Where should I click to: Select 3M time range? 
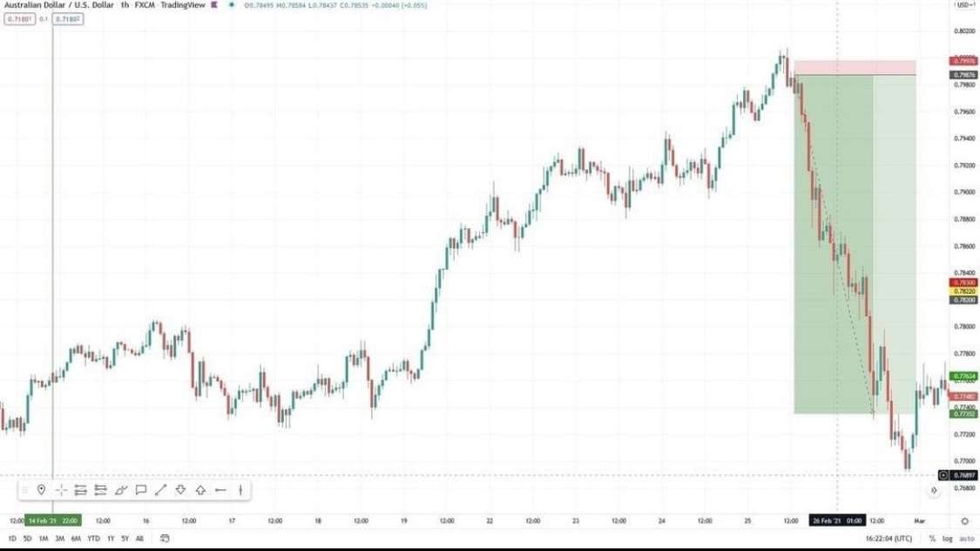pyautogui.click(x=59, y=539)
